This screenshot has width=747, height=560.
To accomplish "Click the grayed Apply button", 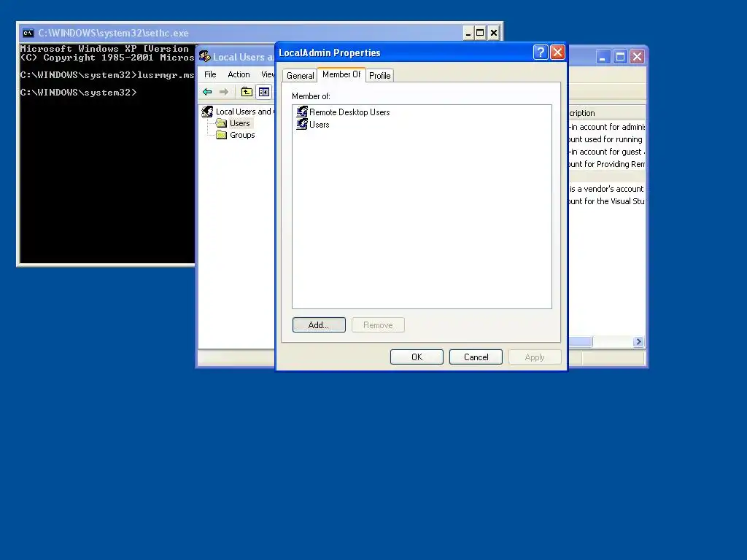I will click(535, 357).
